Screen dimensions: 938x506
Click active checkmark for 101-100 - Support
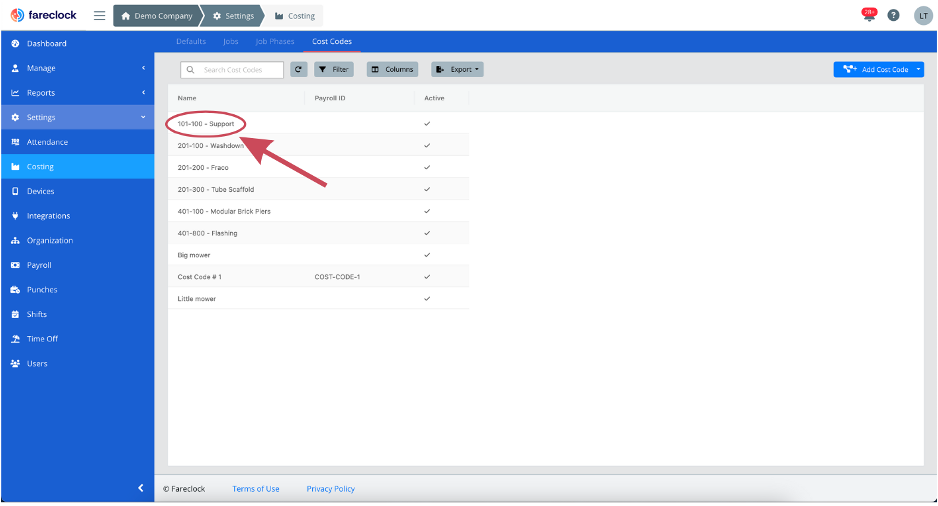[x=427, y=124]
